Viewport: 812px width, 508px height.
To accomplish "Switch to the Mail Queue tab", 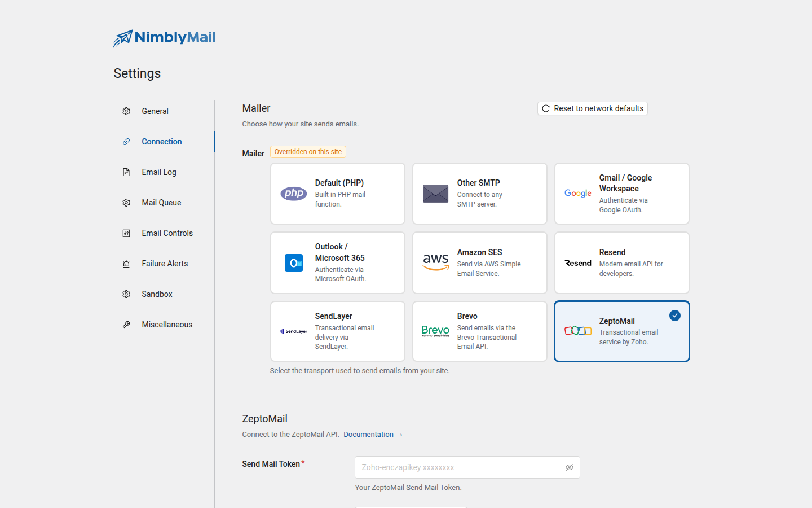I will click(164, 203).
